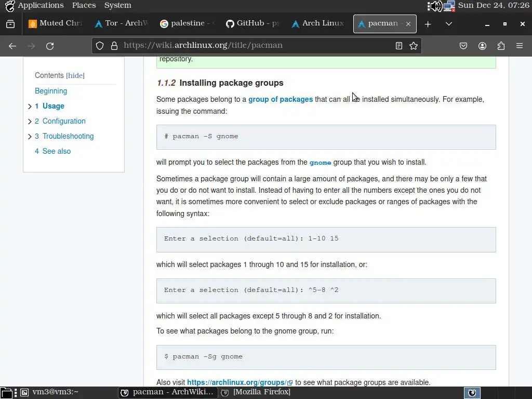Go back with the back arrow

pyautogui.click(x=12, y=46)
